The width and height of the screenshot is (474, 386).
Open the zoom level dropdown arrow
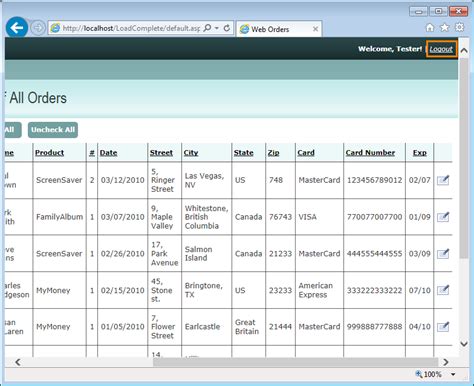(453, 374)
